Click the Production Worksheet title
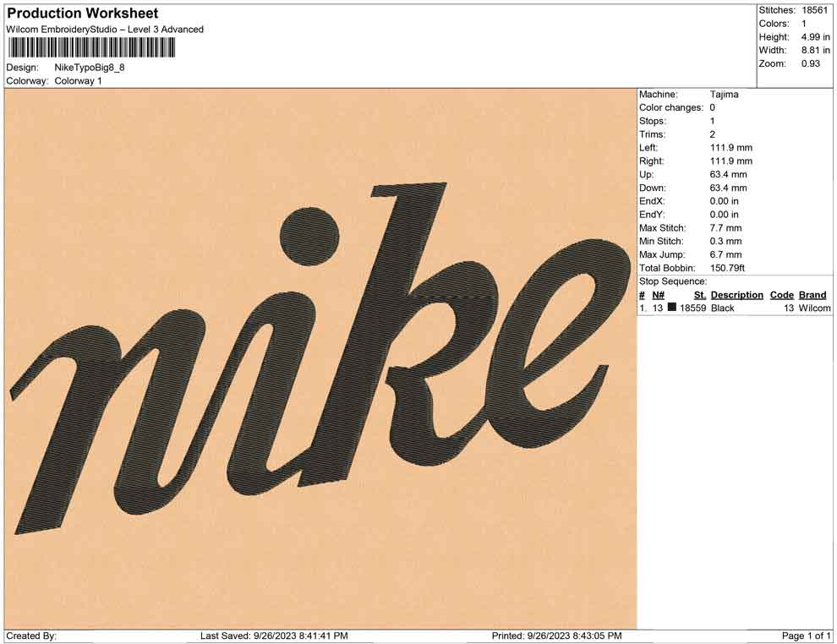 point(83,14)
